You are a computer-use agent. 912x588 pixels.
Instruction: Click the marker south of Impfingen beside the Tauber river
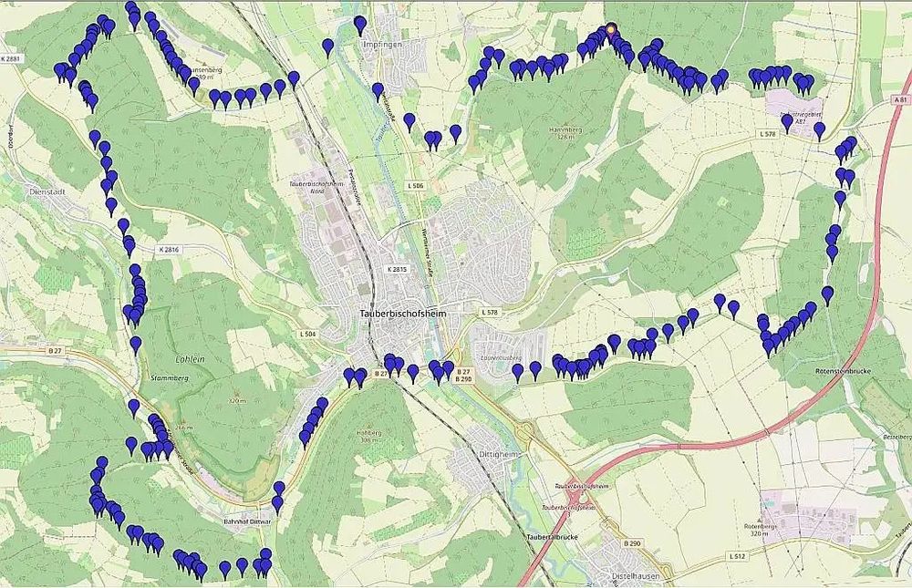click(378, 92)
